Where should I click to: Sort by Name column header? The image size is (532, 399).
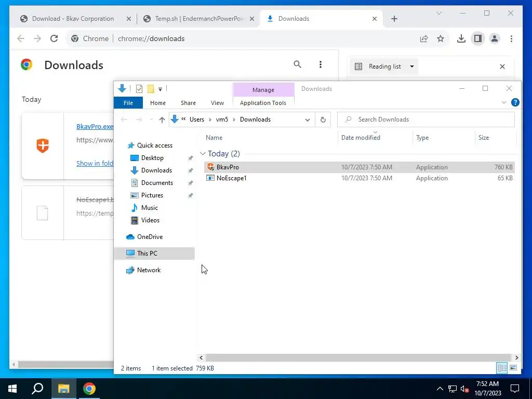point(214,137)
